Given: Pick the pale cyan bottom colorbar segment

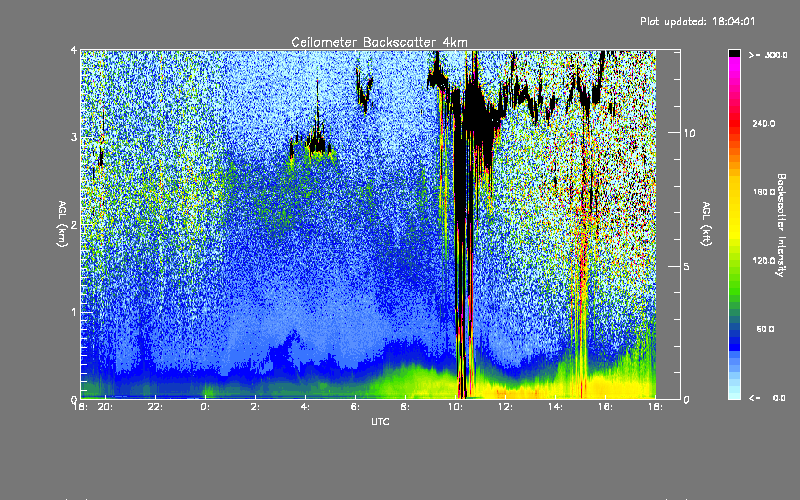Looking at the screenshot, I should coord(734,394).
